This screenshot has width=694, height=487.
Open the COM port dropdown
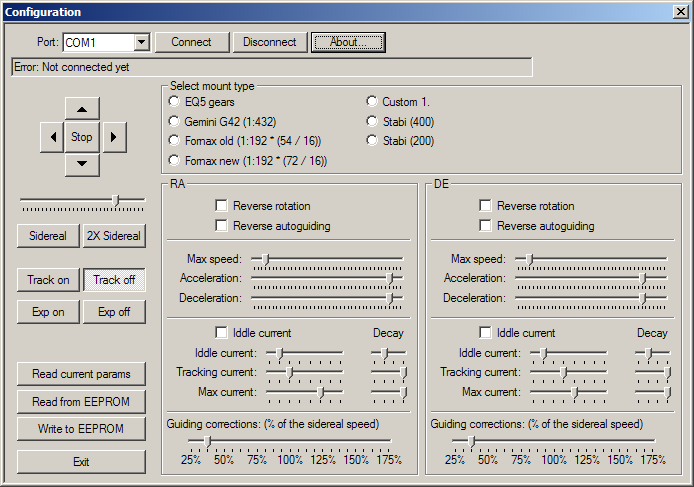(x=141, y=43)
